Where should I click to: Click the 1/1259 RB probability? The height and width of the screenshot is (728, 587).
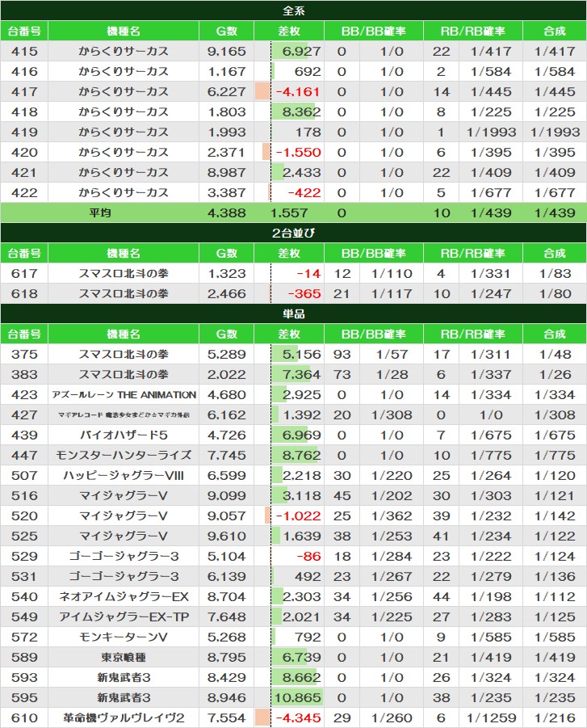pos(491,717)
